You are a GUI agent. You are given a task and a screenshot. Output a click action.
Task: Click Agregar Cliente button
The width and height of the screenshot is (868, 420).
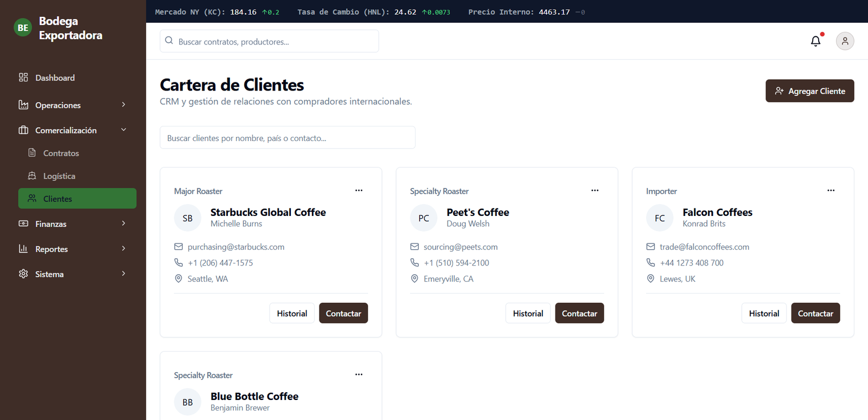click(x=809, y=91)
